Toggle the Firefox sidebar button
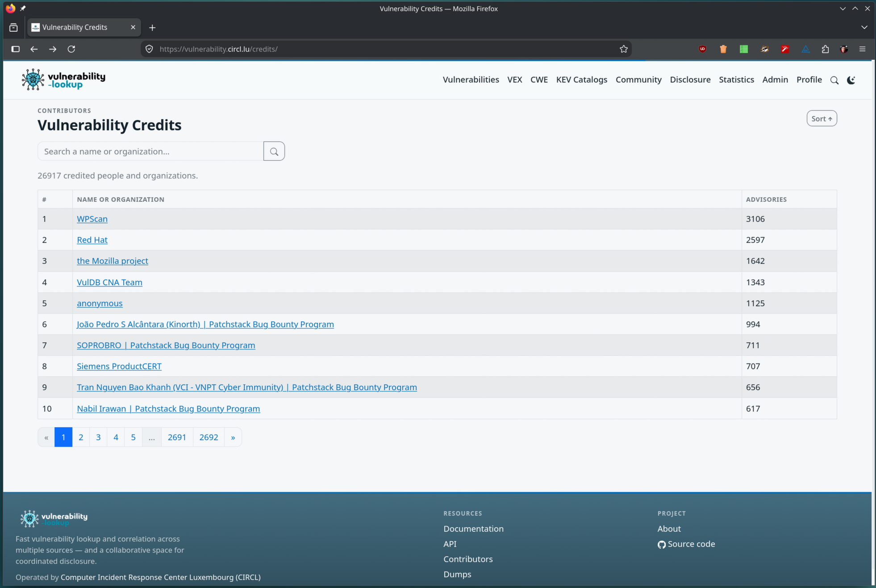Viewport: 876px width, 588px height. click(x=16, y=49)
